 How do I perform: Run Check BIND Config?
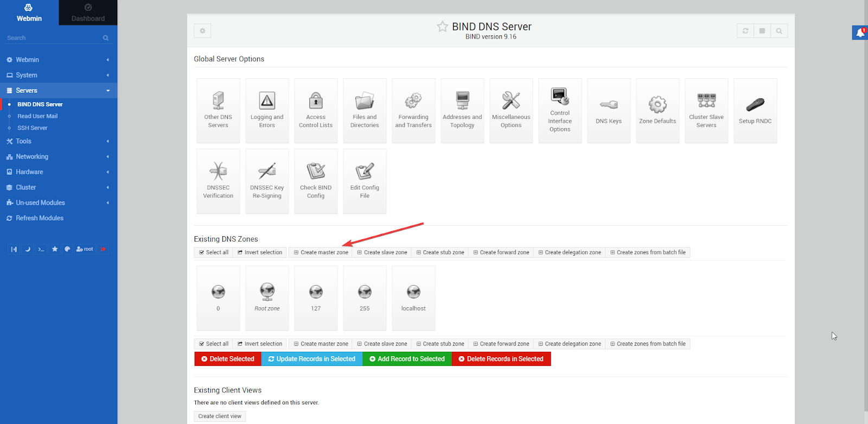[316, 181]
